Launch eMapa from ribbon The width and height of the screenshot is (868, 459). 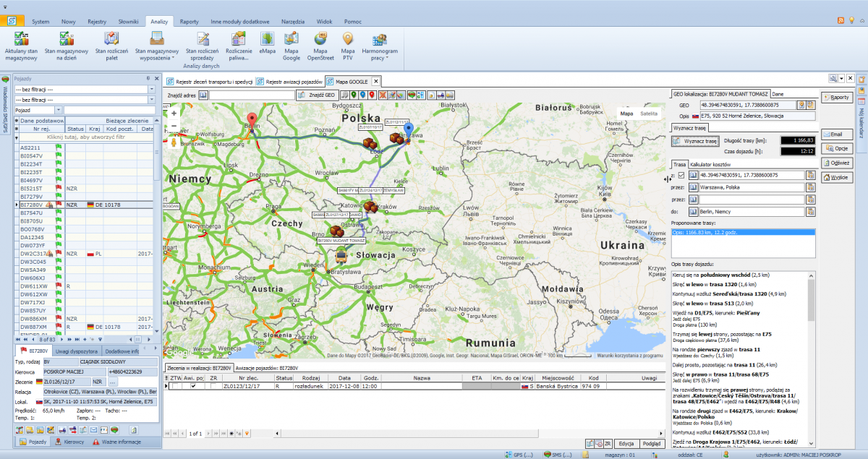coord(268,42)
